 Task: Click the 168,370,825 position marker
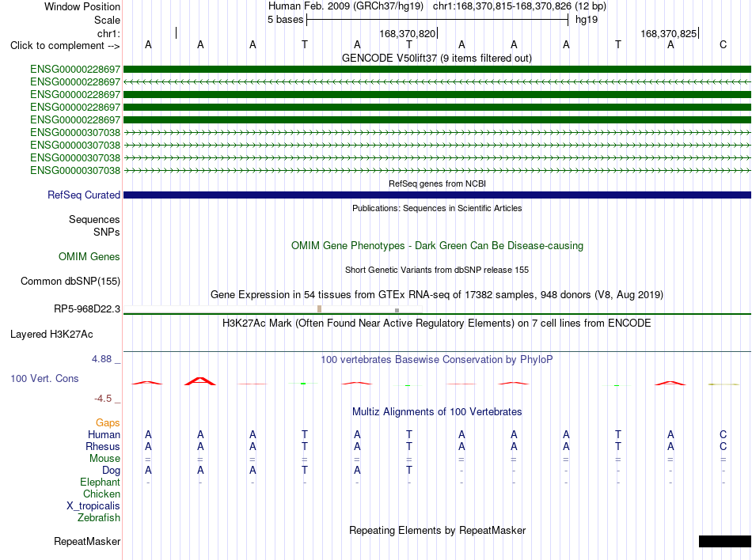tap(669, 33)
